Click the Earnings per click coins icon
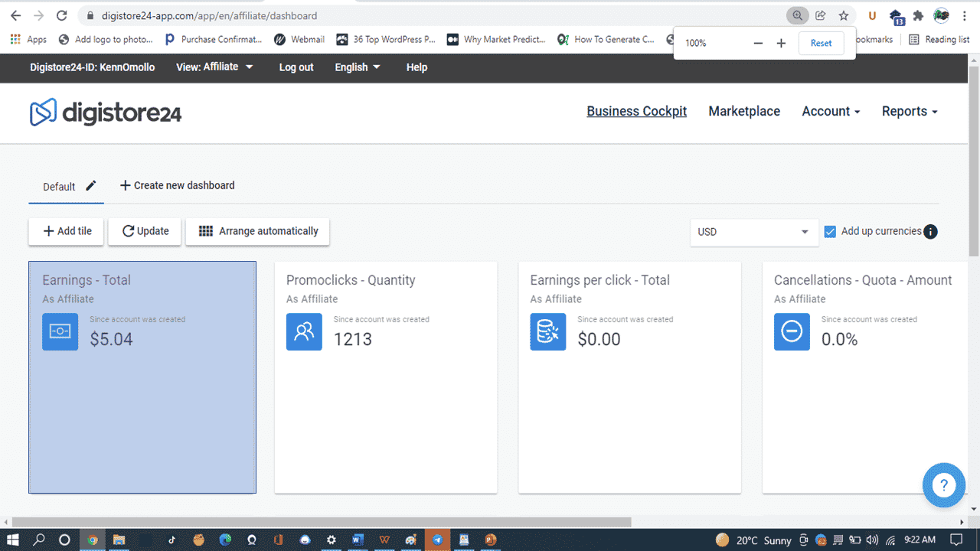The width and height of the screenshot is (980, 551). click(548, 332)
